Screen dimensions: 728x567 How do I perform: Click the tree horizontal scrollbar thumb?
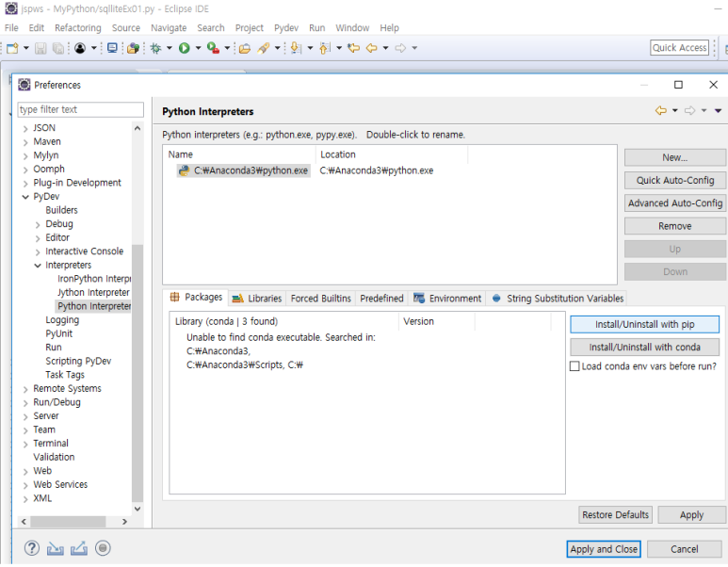click(x=68, y=522)
